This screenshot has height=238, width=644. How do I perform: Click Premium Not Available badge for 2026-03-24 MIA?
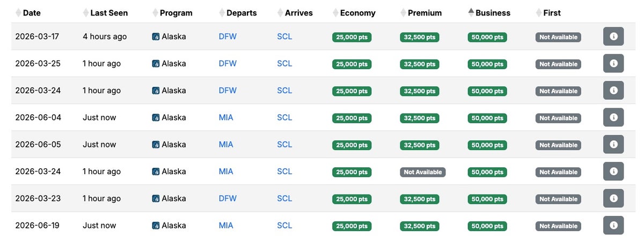pos(422,172)
